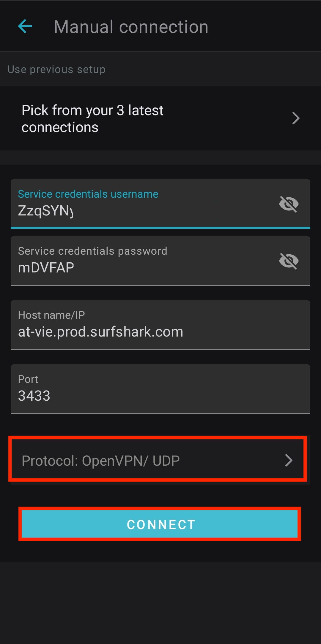The image size is (321, 644).
Task: Expand protocol options with the chevron arrow
Action: click(x=289, y=460)
